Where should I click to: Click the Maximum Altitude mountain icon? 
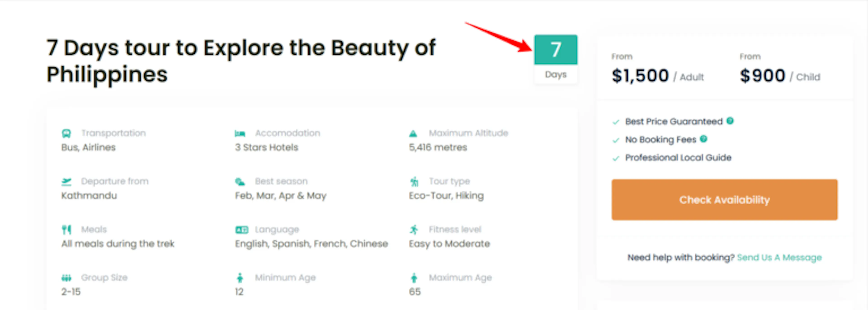[x=413, y=134]
